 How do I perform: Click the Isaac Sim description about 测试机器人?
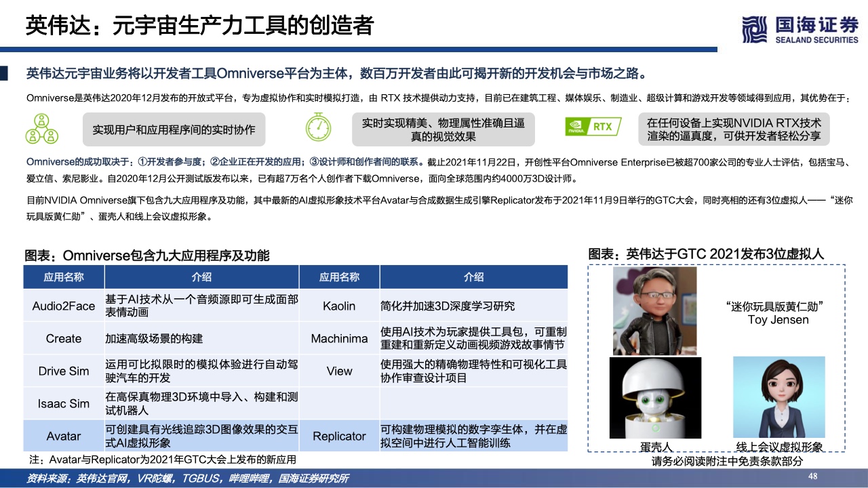[202, 403]
